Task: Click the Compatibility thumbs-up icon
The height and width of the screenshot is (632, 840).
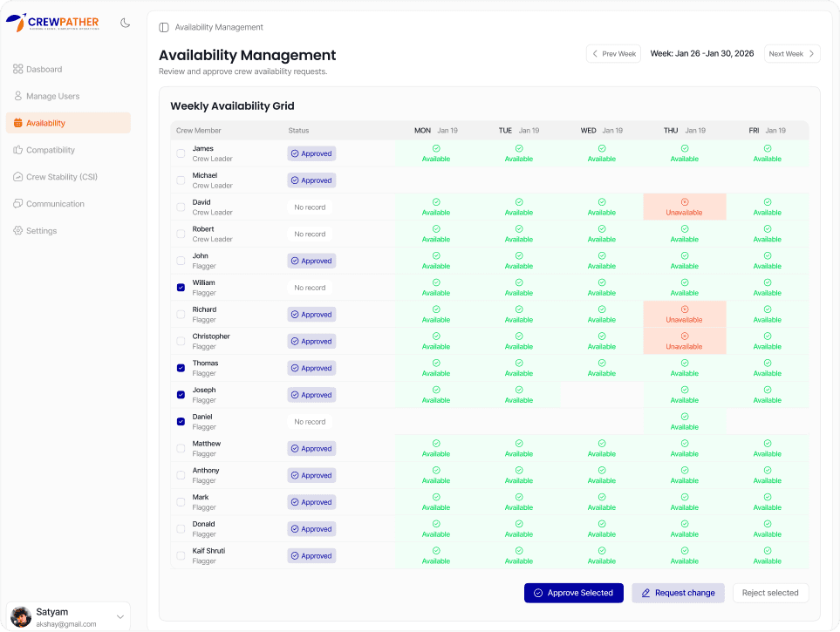Action: coord(18,150)
